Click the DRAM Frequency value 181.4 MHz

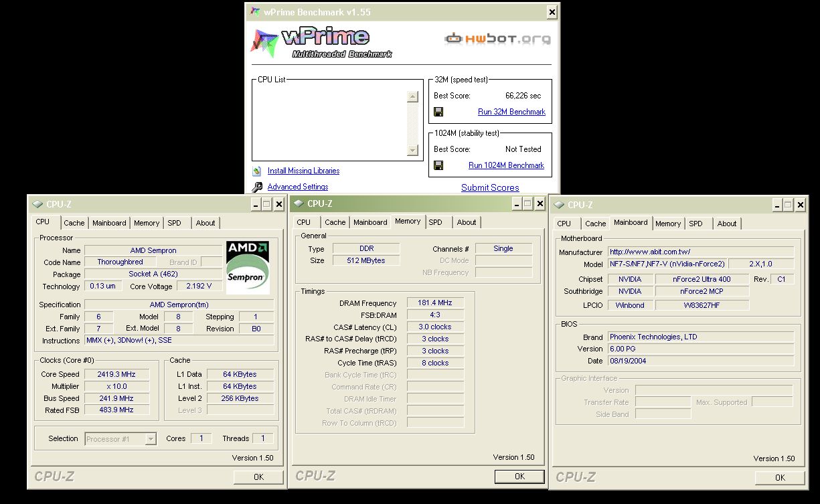click(x=435, y=303)
